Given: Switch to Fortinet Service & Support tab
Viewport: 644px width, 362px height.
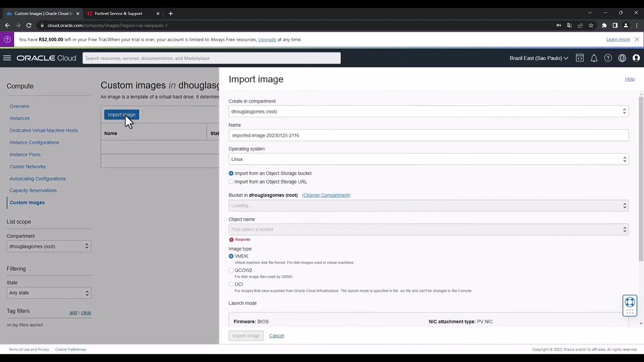Looking at the screenshot, I should click(x=118, y=14).
